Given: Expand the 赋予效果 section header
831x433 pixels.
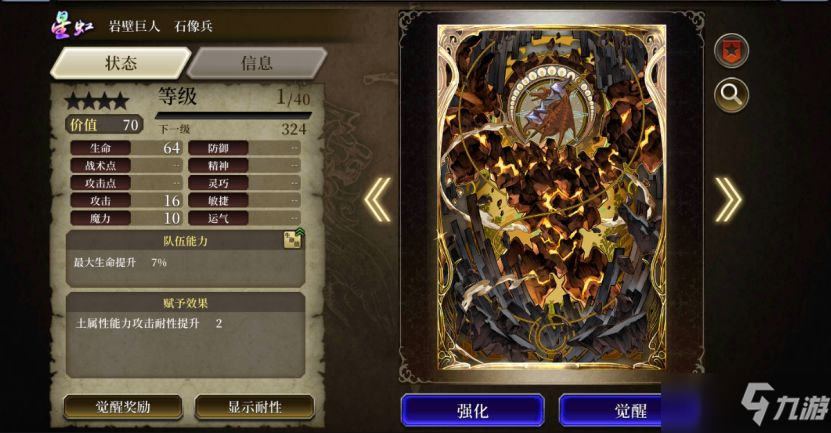Looking at the screenshot, I should (x=185, y=303).
